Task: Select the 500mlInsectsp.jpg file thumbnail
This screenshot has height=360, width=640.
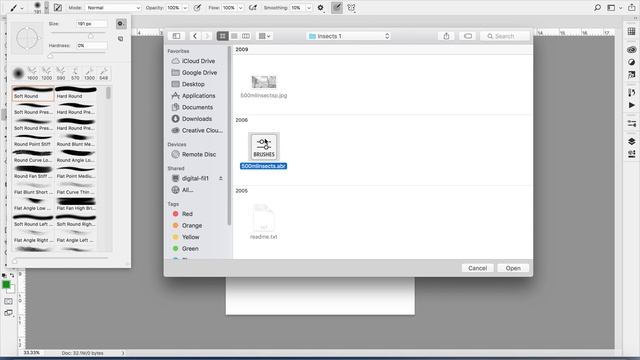Action: click(264, 82)
